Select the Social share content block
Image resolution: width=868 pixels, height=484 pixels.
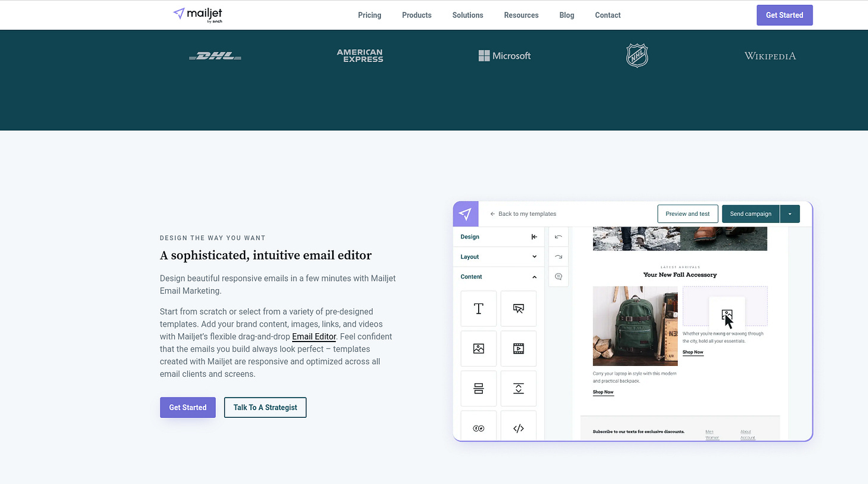(x=479, y=426)
